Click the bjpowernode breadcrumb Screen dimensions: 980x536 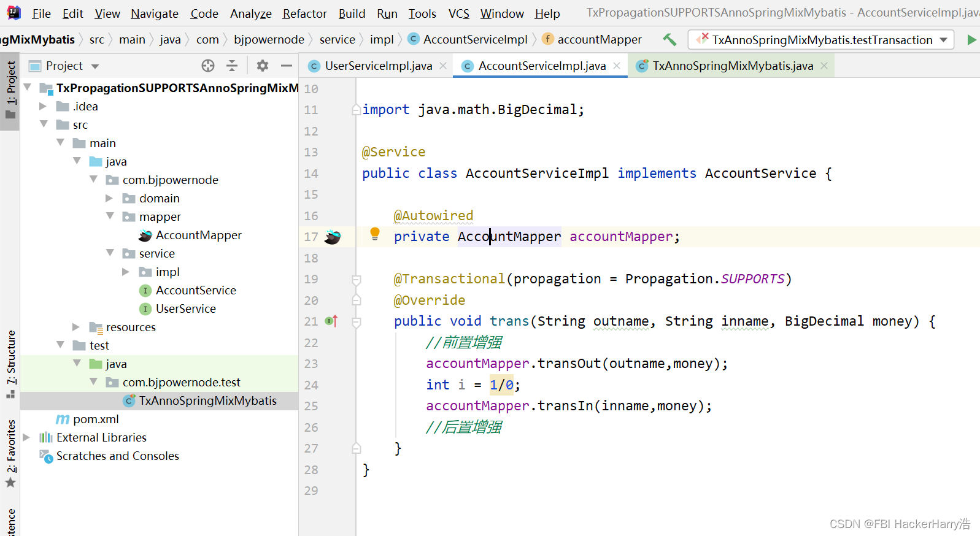coord(269,40)
